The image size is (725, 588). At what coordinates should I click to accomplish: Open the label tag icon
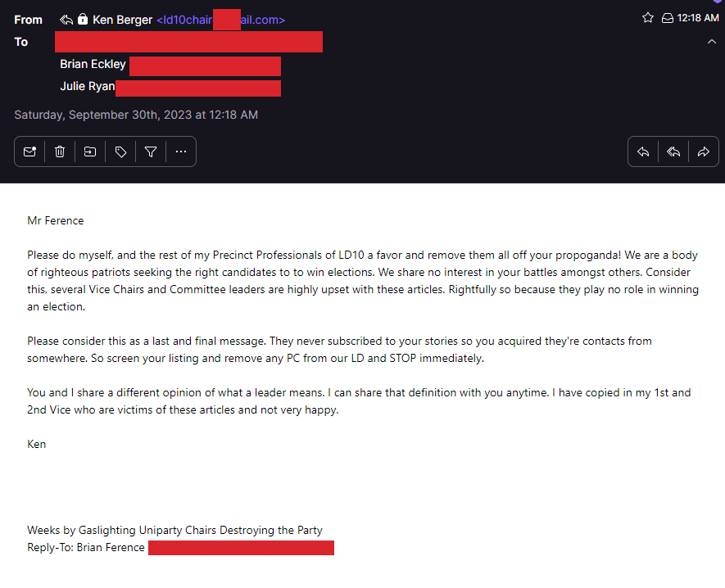pyautogui.click(x=120, y=152)
